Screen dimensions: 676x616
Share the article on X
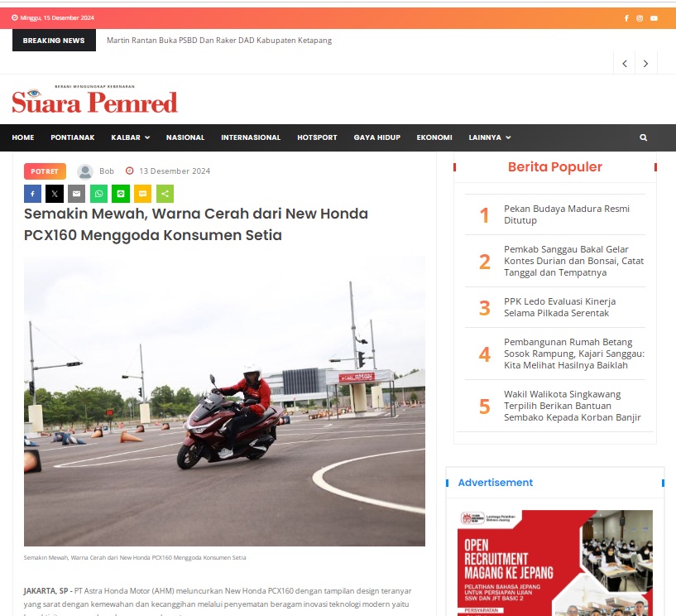(55, 194)
